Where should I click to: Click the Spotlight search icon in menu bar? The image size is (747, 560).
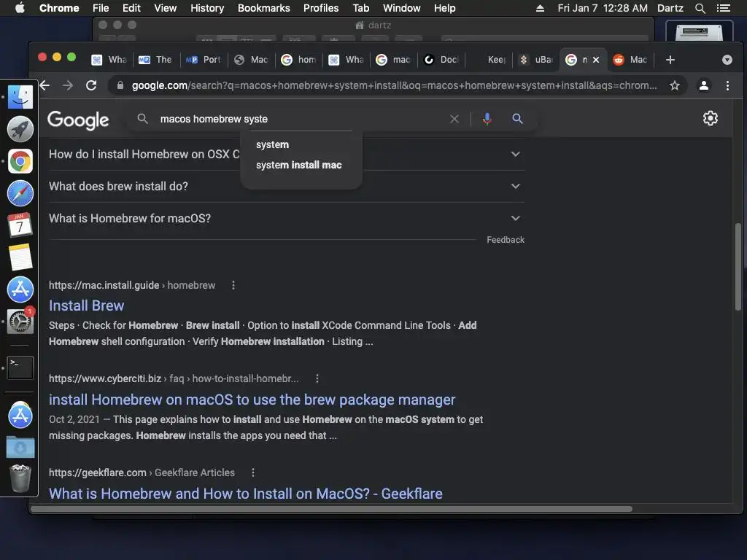coord(700,8)
